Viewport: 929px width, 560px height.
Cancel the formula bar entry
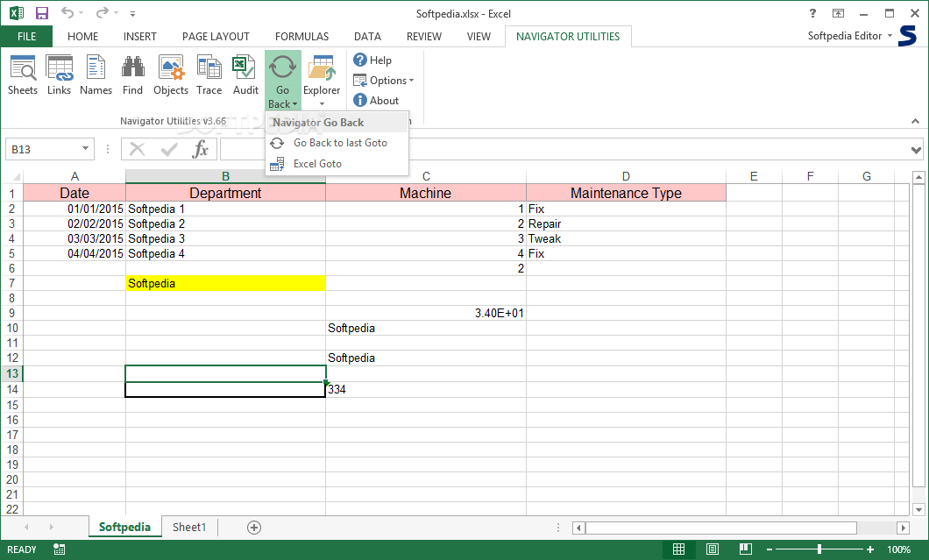[137, 149]
